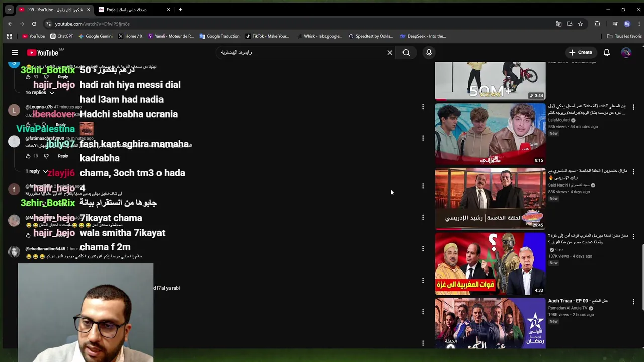Bookmark this page with the star

[580, 24]
